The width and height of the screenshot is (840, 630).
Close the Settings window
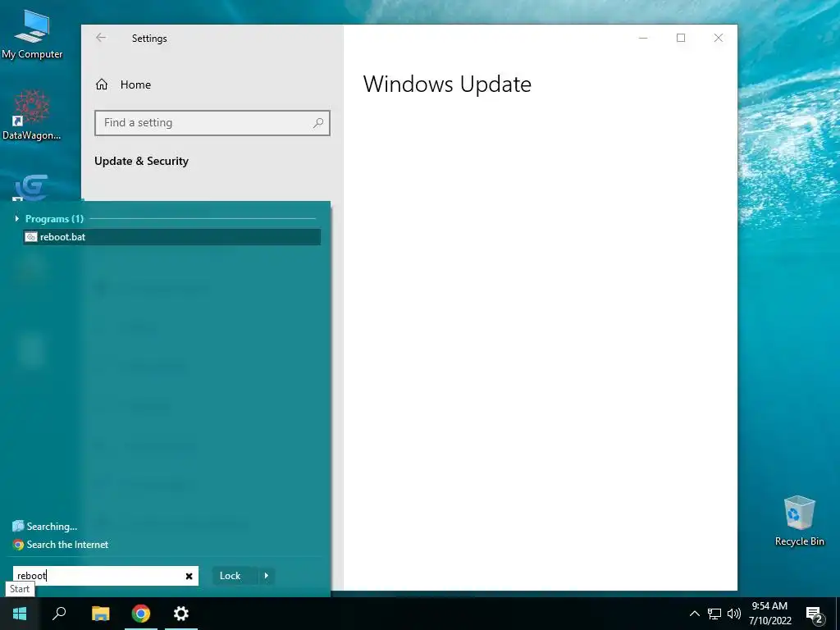[719, 38]
